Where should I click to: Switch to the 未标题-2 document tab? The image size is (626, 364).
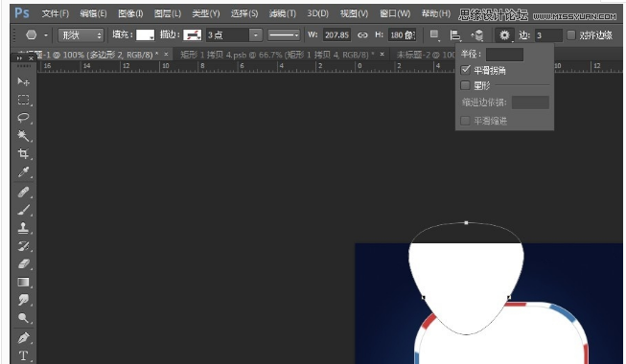[x=426, y=55]
